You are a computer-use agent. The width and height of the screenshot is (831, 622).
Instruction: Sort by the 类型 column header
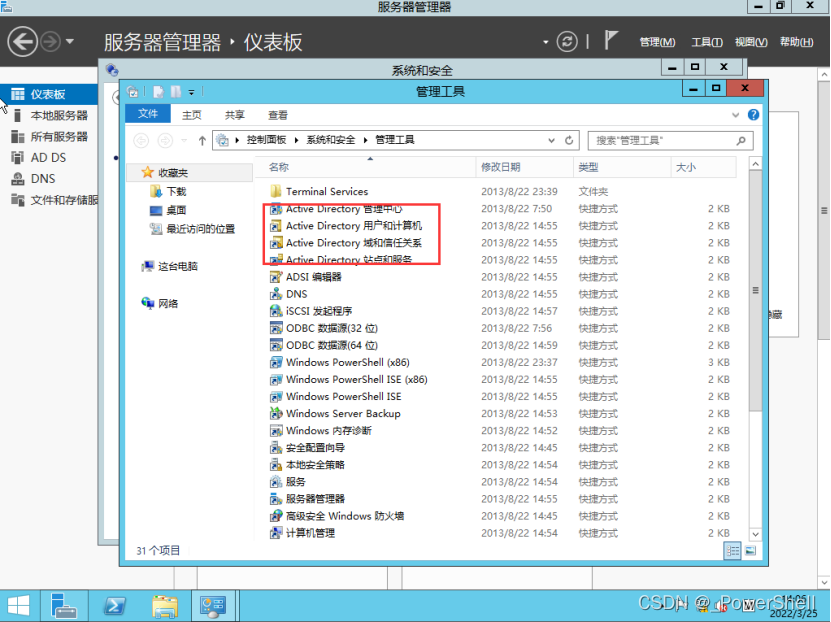(x=622, y=167)
